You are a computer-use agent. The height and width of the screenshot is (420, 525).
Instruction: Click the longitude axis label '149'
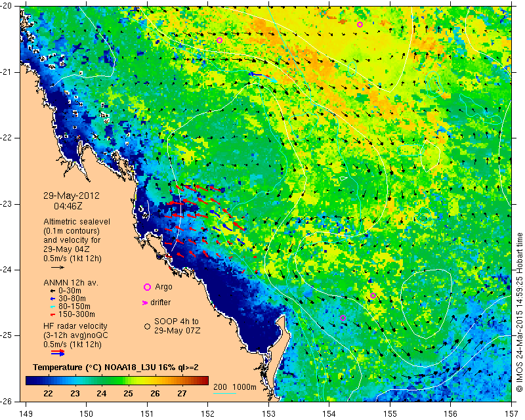point(26,414)
